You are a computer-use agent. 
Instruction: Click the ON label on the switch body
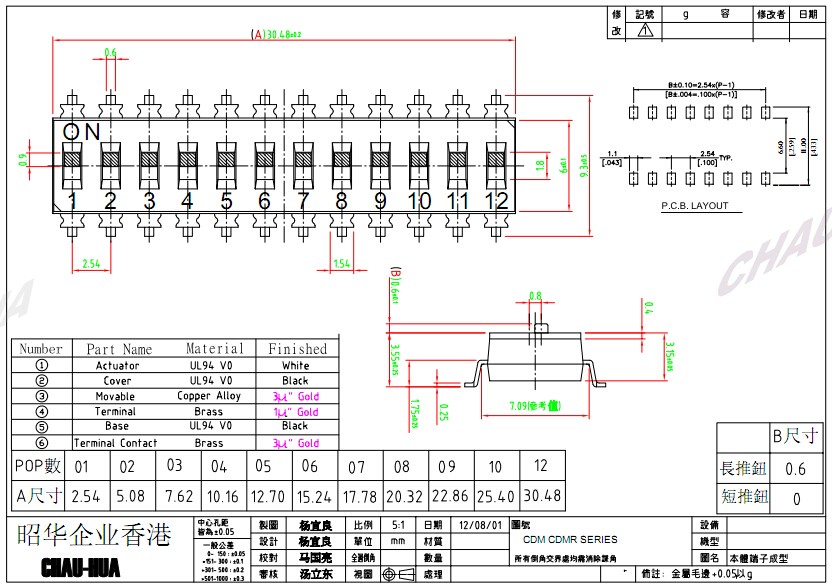pyautogui.click(x=81, y=132)
